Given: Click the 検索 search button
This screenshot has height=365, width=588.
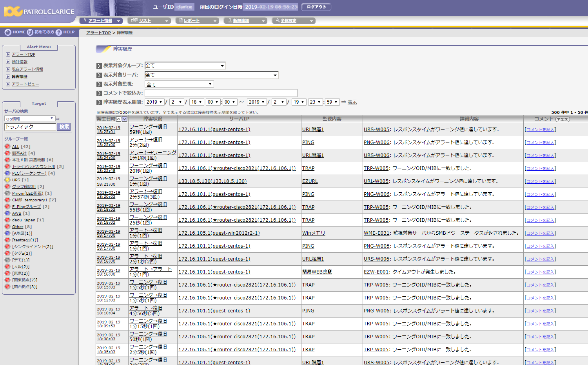Looking at the screenshot, I should pyautogui.click(x=64, y=127).
